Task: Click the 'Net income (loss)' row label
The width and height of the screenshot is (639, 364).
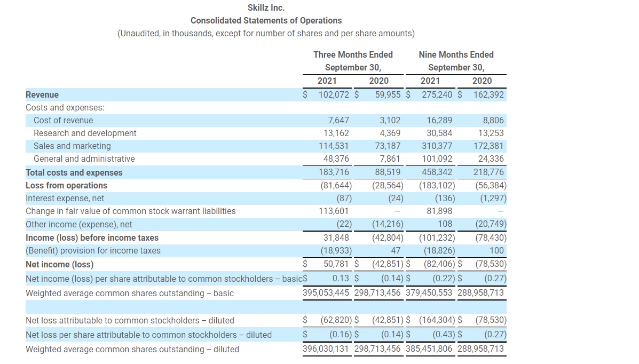Action: (59, 264)
